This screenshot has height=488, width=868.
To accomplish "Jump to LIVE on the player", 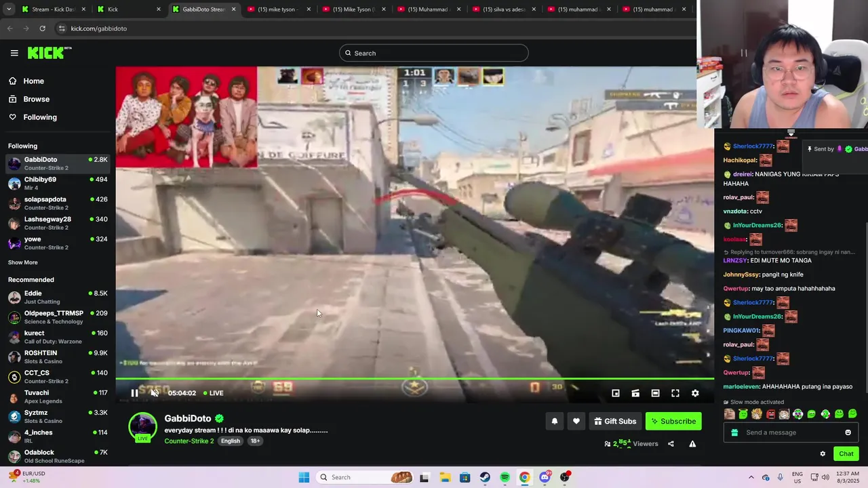I will pos(214,393).
